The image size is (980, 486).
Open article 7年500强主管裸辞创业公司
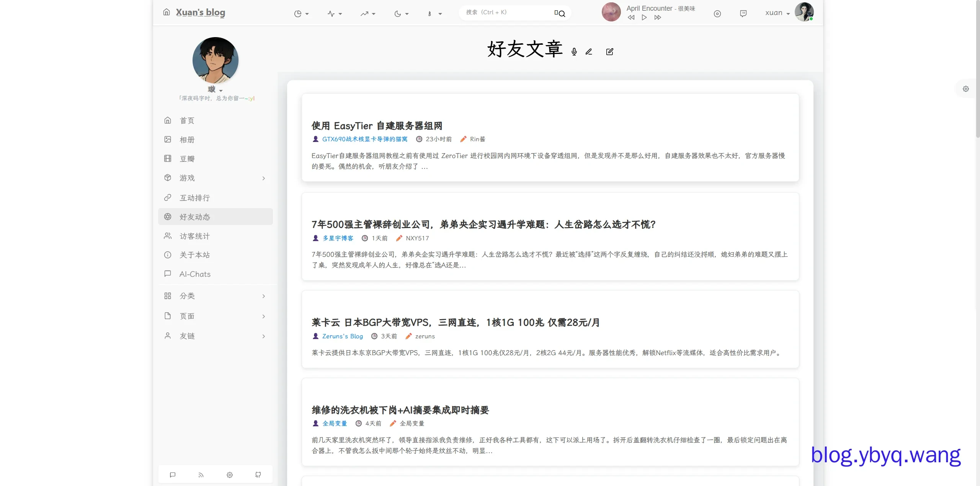pos(483,225)
